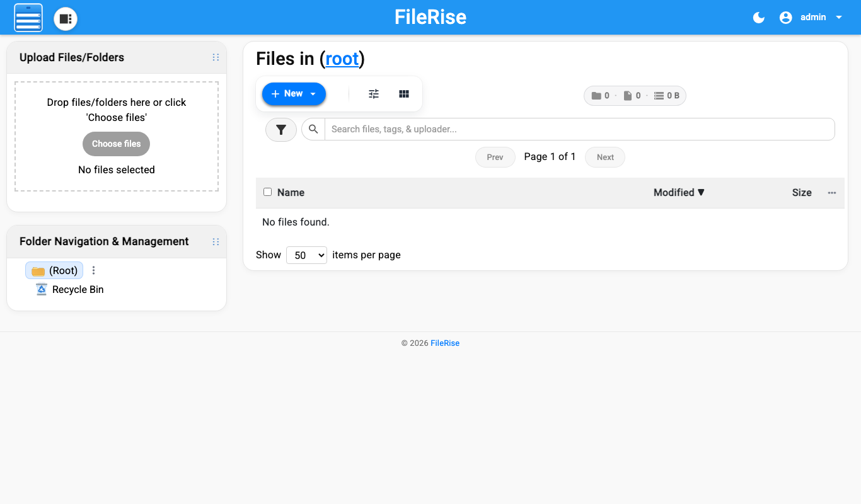Screen dimensions: 861x504
Task: Click the FileRise title in header
Action: (x=430, y=17)
